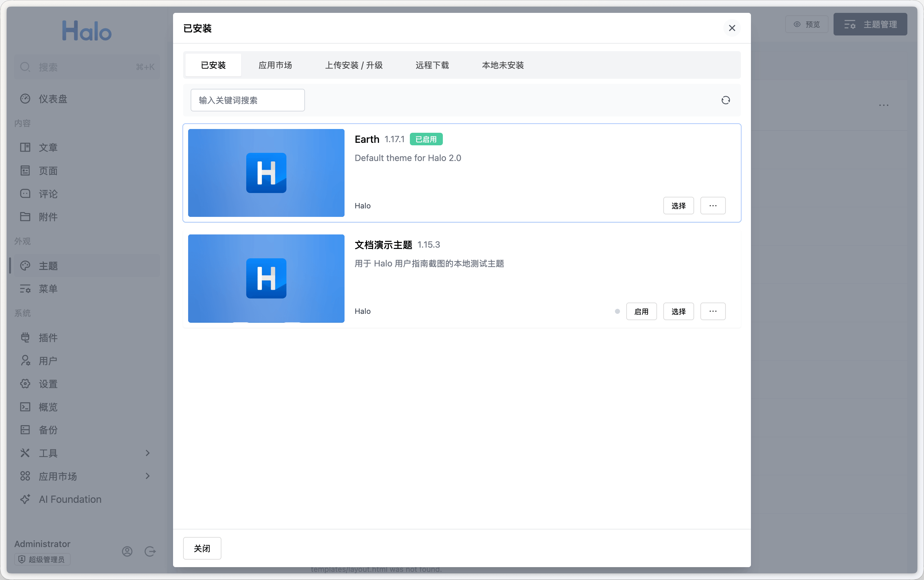Screen dimensions: 924x580
Task: Click the overview (概览) terminal icon
Action: click(25, 407)
